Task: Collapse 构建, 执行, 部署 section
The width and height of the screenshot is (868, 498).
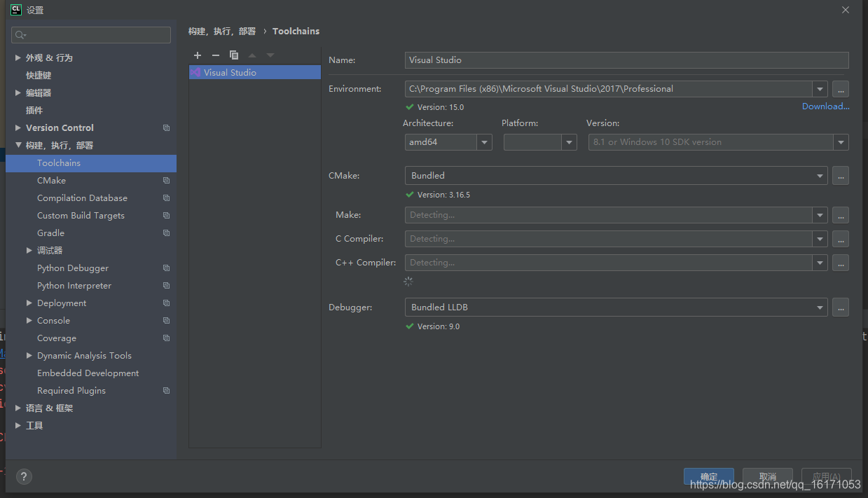Action: (x=18, y=145)
